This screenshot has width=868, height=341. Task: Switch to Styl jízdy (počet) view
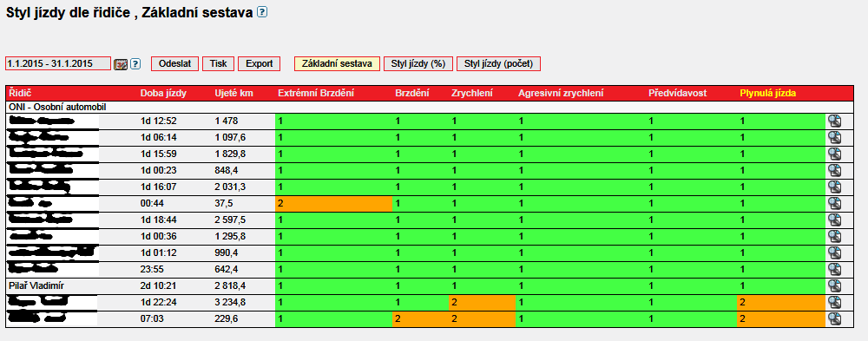(498, 63)
